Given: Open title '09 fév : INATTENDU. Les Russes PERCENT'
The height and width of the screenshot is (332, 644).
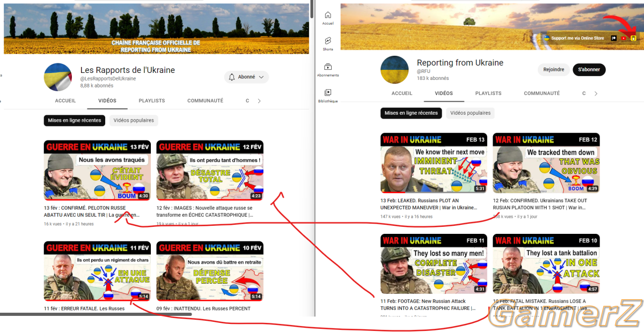Looking at the screenshot, I should (203, 308).
